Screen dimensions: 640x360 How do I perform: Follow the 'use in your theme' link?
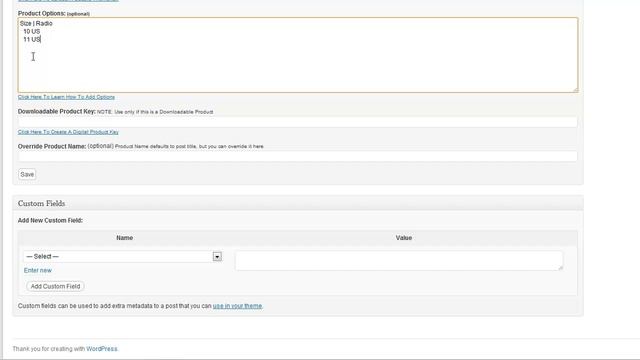tap(237, 306)
